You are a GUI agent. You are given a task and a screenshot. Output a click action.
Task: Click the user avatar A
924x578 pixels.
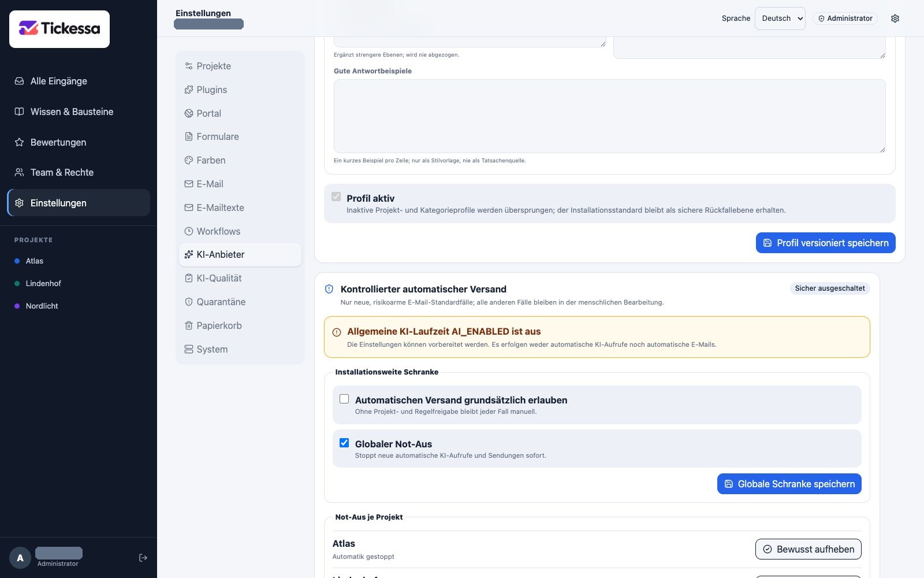[x=20, y=558]
